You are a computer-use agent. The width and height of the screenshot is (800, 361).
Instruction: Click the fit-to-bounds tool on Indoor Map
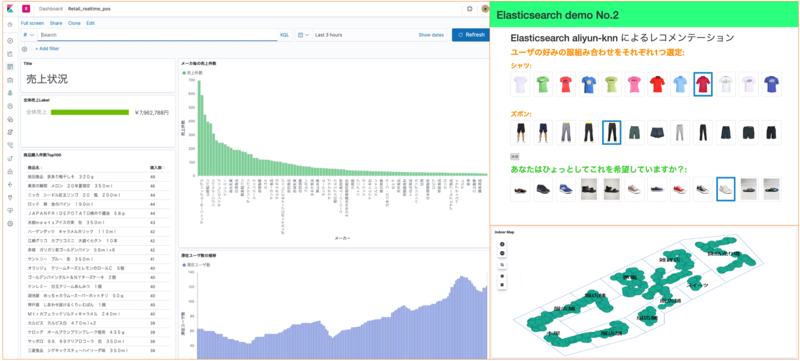pos(502,265)
